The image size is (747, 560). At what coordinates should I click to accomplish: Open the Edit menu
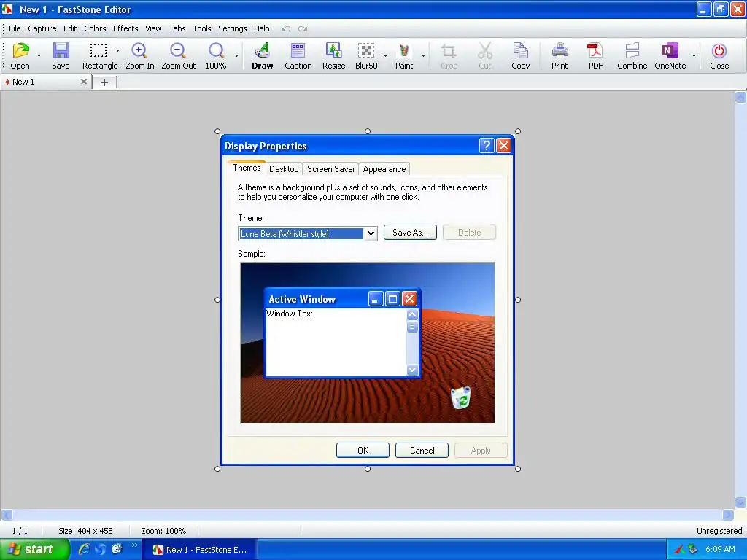(70, 28)
